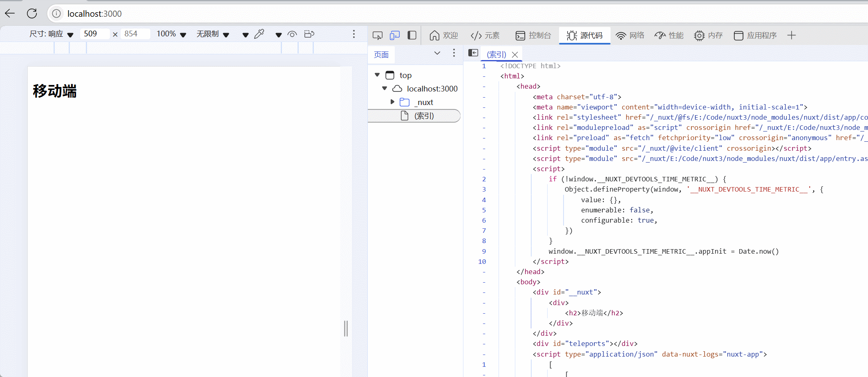Edit the viewport height field showing 854
Screen dimensions: 868x377
pyautogui.click(x=135, y=34)
